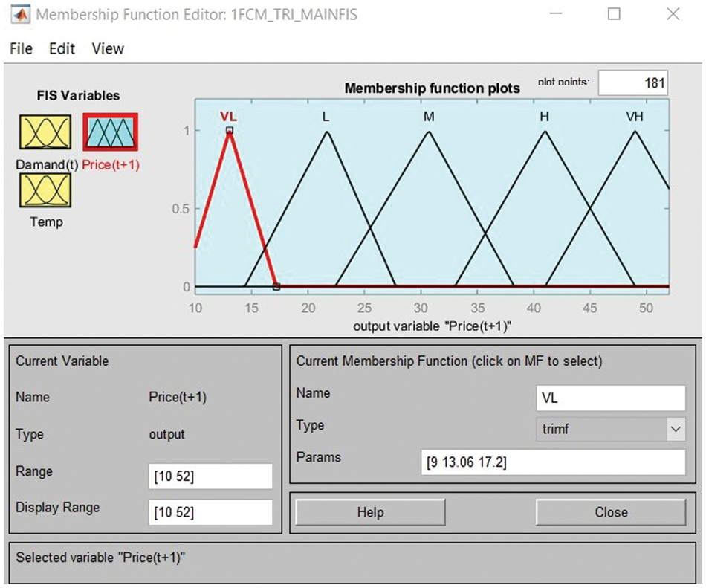
Task: Click the Display Range input field
Action: pyautogui.click(x=210, y=512)
